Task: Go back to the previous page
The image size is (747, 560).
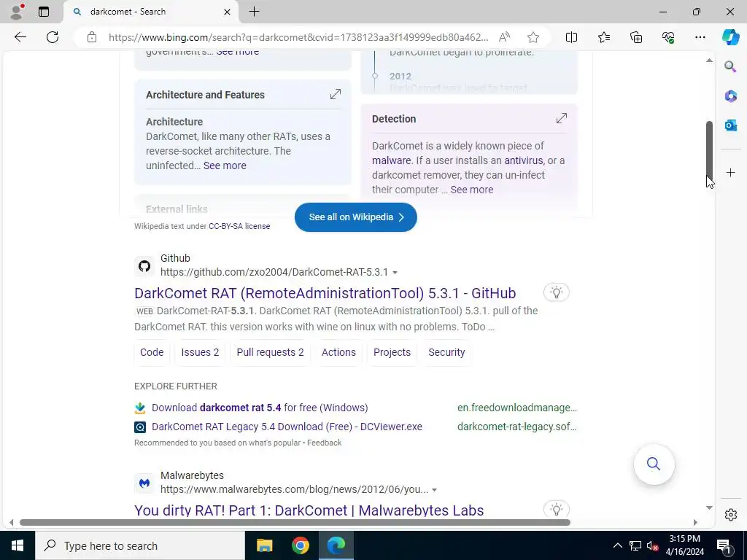Action: click(20, 37)
